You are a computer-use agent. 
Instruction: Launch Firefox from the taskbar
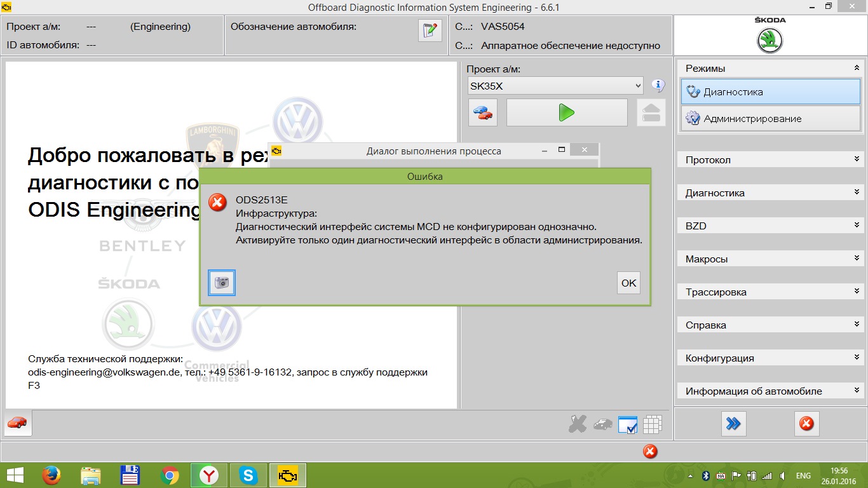51,475
